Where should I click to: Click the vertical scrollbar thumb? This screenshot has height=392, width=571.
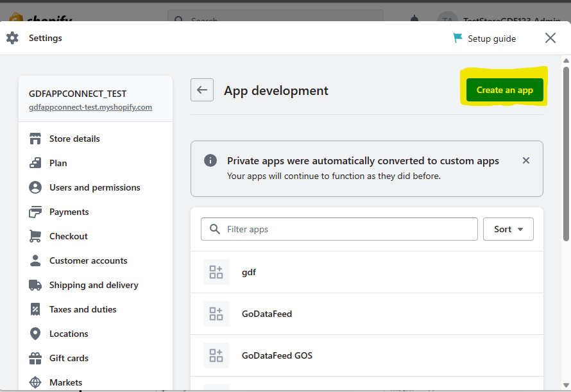point(566,154)
